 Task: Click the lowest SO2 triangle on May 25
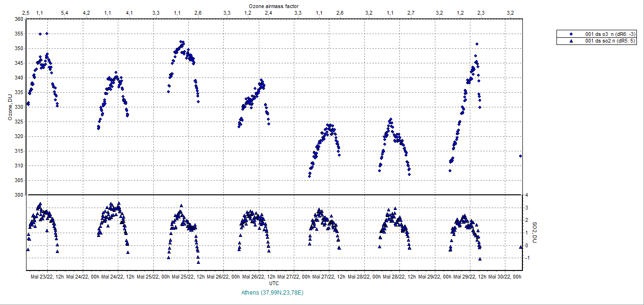click(x=199, y=262)
